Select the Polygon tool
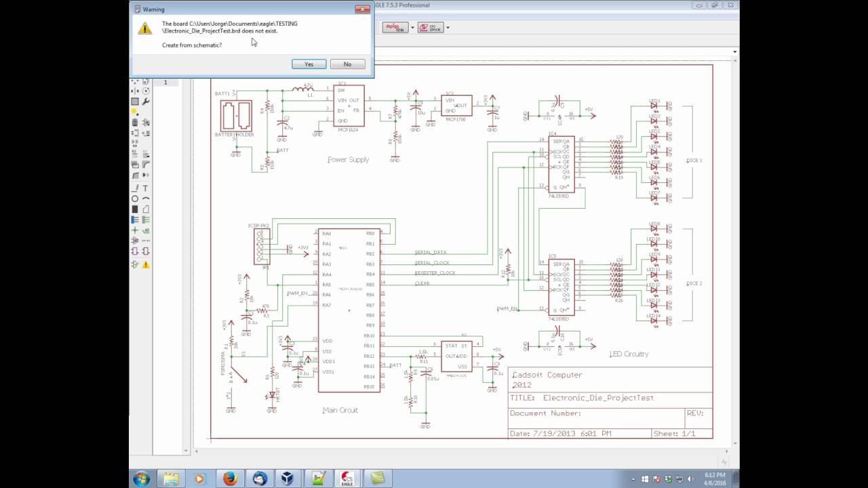Viewport: 868px width, 488px height. pos(146,209)
